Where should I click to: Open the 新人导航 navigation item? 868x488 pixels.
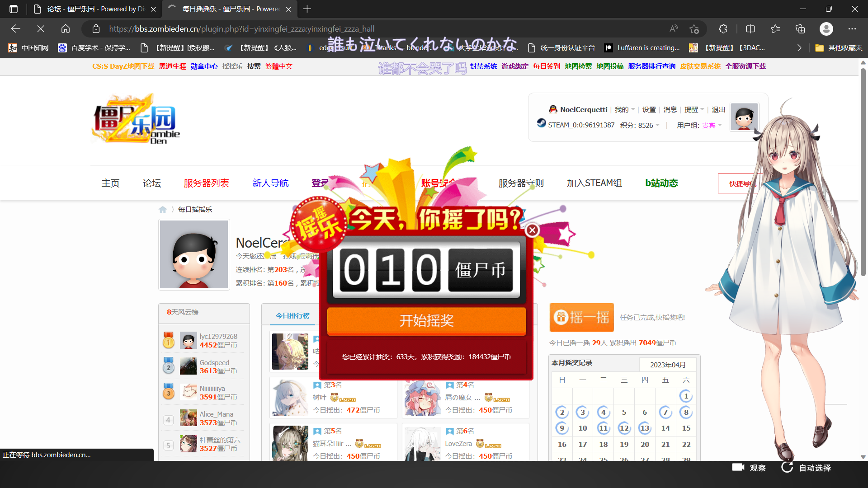270,183
